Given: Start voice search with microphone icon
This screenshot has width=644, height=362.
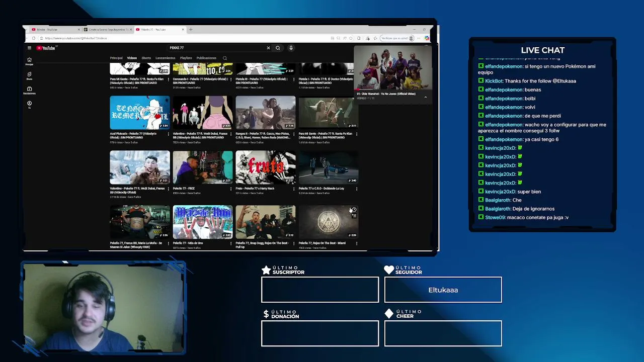Looking at the screenshot, I should [x=291, y=48].
